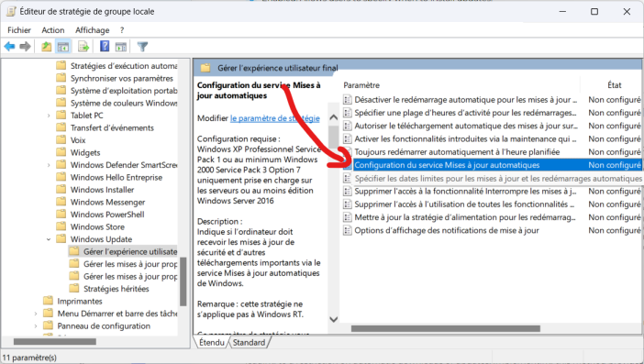Sort by the État column header
This screenshot has height=364, width=644.
614,85
